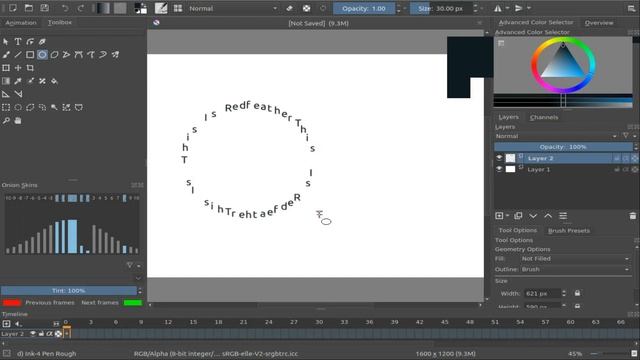Open the Tool Options tab
Image resolution: width=640 pixels, height=360 pixels.
point(518,231)
